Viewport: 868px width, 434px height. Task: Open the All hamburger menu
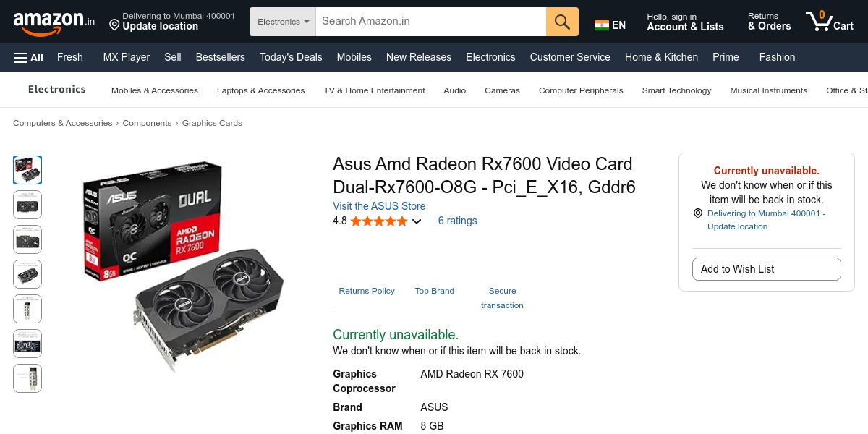pos(29,57)
